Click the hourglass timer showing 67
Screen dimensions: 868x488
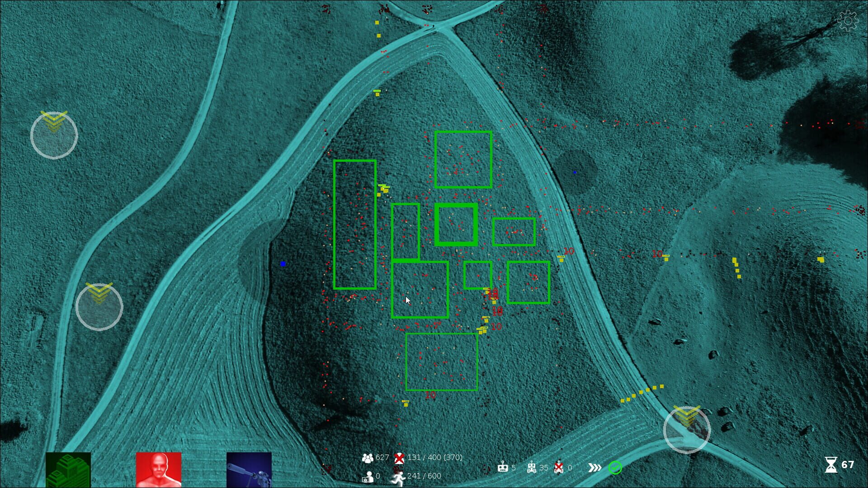830,465
